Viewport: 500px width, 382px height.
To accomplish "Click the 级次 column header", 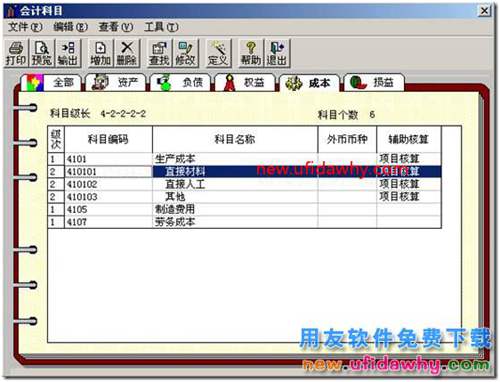I will [56, 139].
